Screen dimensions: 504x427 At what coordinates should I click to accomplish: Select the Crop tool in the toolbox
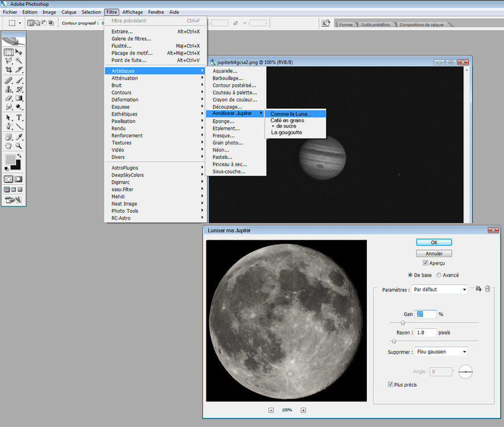(x=9, y=70)
